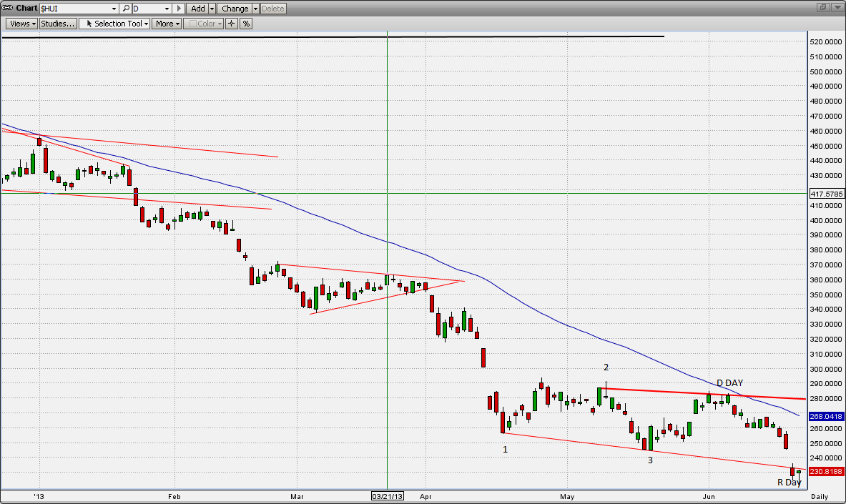Click the 400.0000 price axis label

(827, 220)
